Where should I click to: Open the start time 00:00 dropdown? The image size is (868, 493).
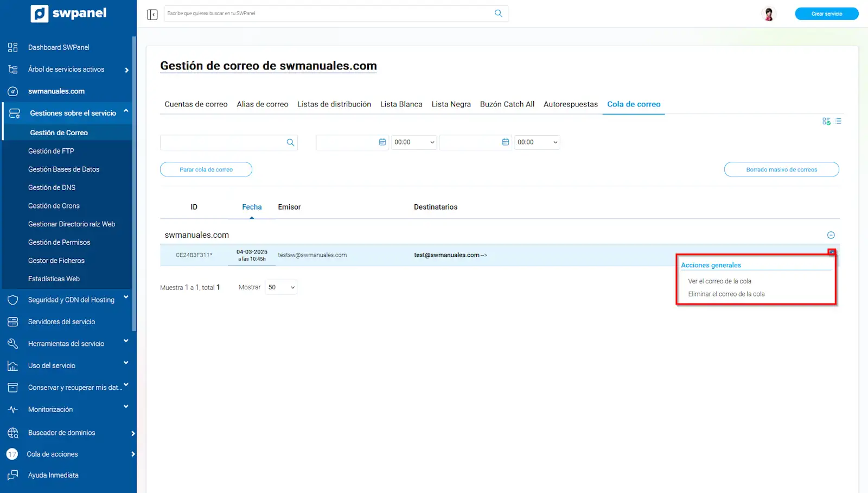click(x=414, y=142)
